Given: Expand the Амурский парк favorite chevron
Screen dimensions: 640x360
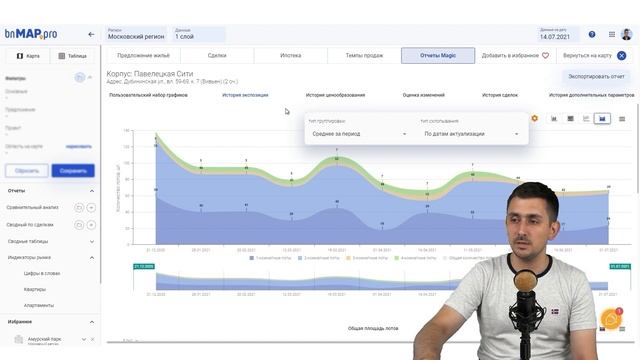Looking at the screenshot, I should click(x=84, y=339).
